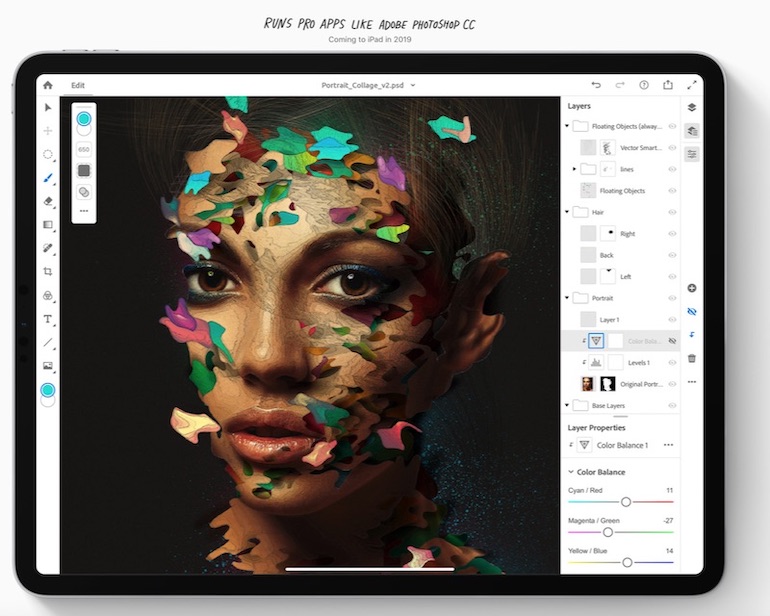Screen dimensions: 770x616
Task: Click the Redo arrow
Action: 620,85
